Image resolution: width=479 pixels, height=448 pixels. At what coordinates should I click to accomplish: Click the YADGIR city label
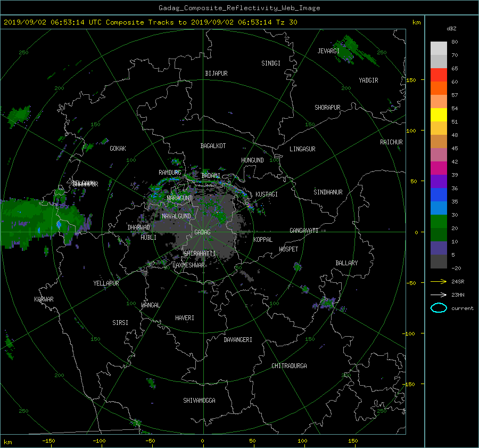368,80
